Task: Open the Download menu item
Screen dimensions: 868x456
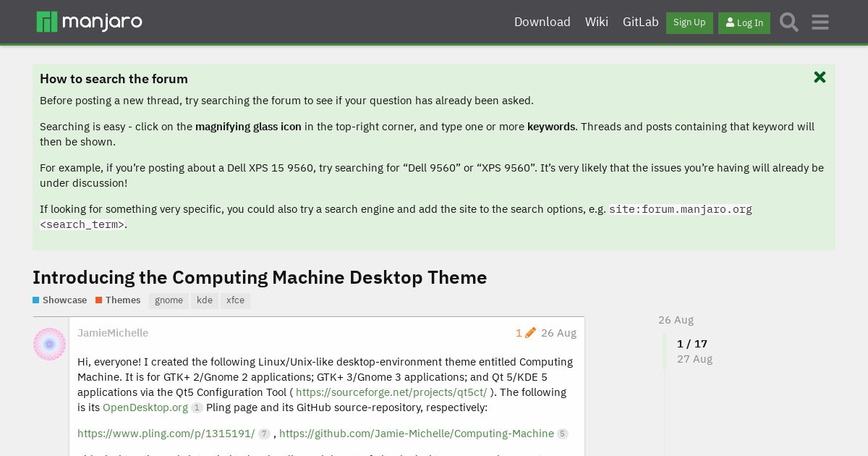Action: pos(542,22)
